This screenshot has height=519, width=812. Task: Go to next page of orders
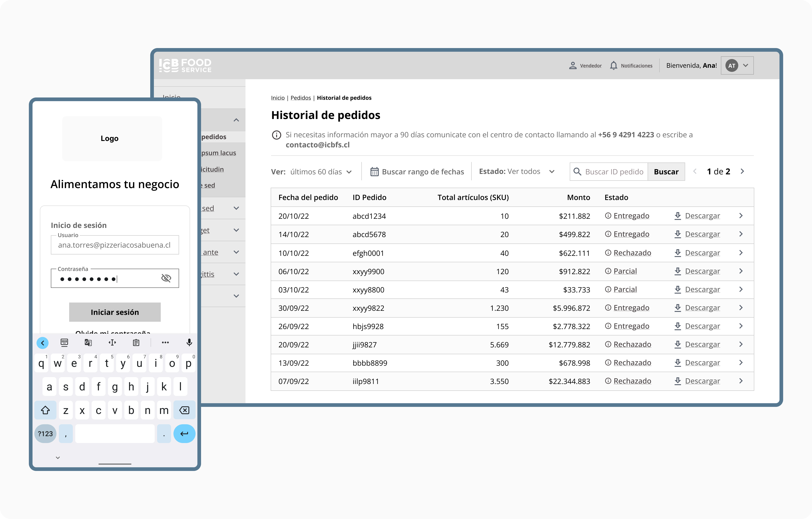(742, 172)
